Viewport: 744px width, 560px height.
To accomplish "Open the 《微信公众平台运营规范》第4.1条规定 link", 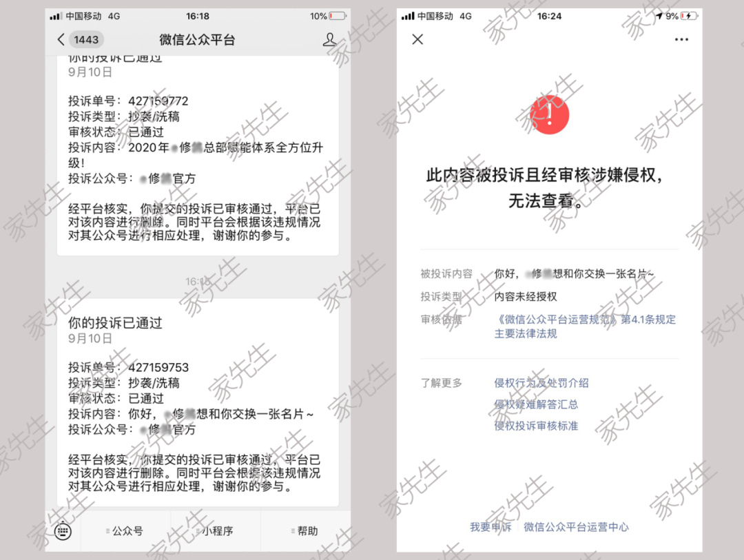I will 585,320.
